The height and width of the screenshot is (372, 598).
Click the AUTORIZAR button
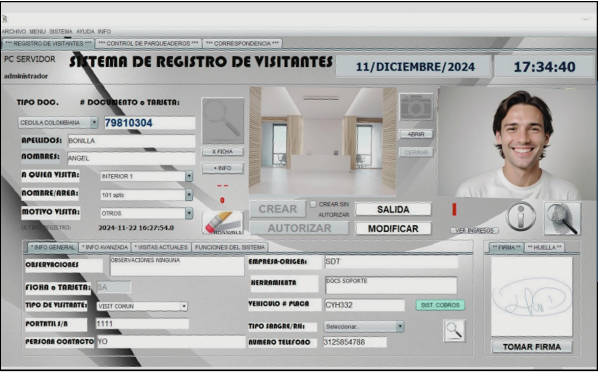click(x=299, y=228)
